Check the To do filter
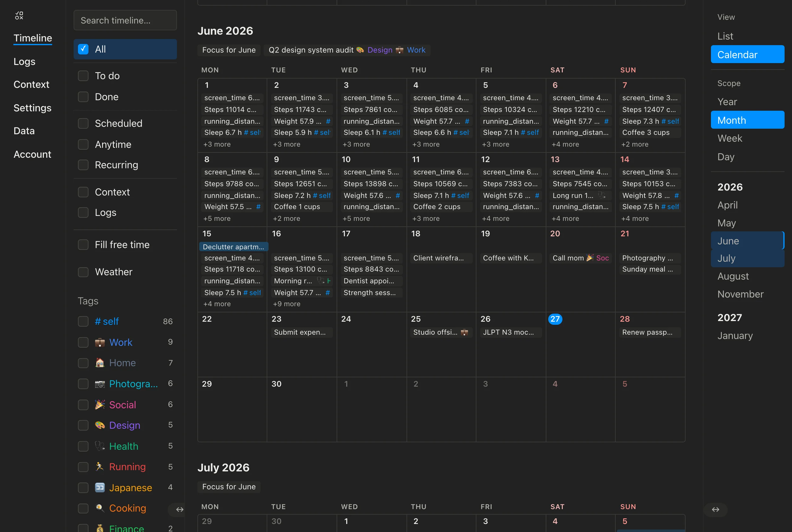Viewport: 792px width, 532px height. [x=83, y=76]
